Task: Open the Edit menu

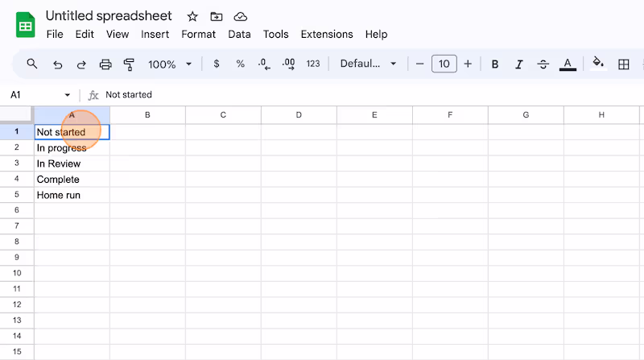Action: coord(85,35)
